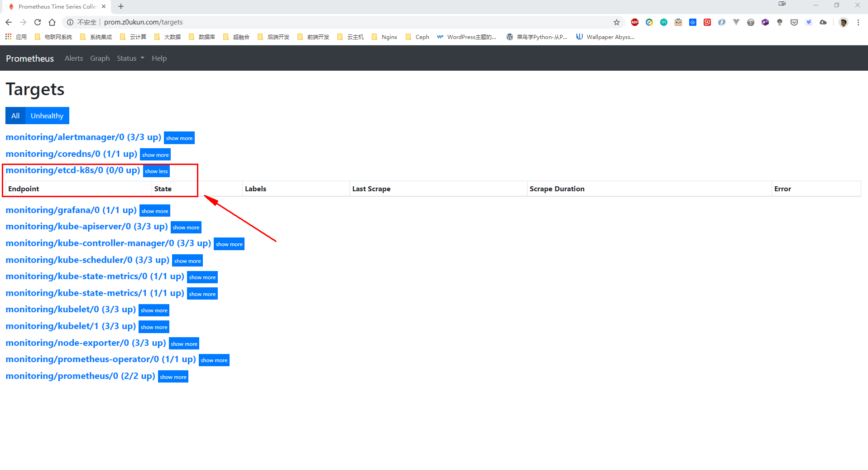
Task: Click monitoring/etcd-k8s/0 link
Action: 73,170
